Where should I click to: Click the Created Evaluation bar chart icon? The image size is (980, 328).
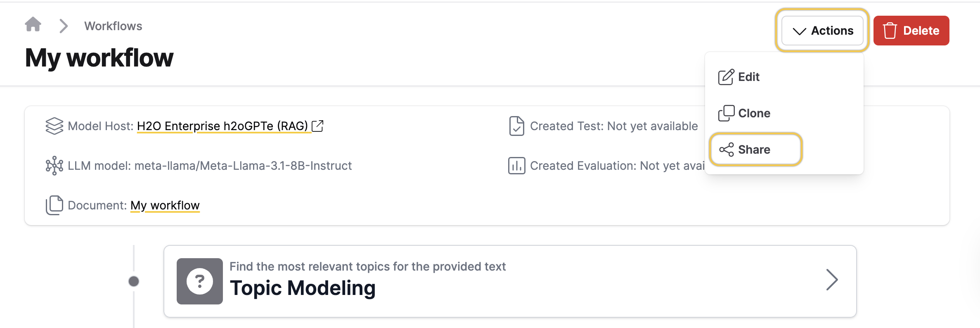516,165
